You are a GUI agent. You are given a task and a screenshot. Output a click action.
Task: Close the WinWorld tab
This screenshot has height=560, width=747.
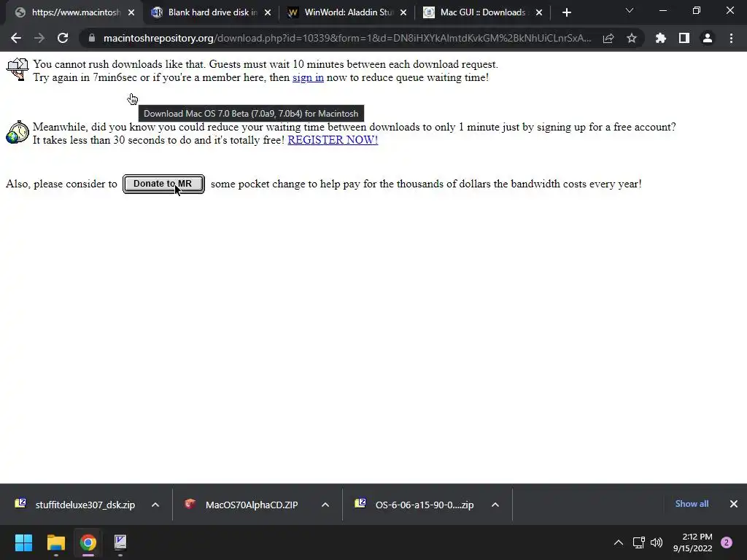[x=403, y=12]
